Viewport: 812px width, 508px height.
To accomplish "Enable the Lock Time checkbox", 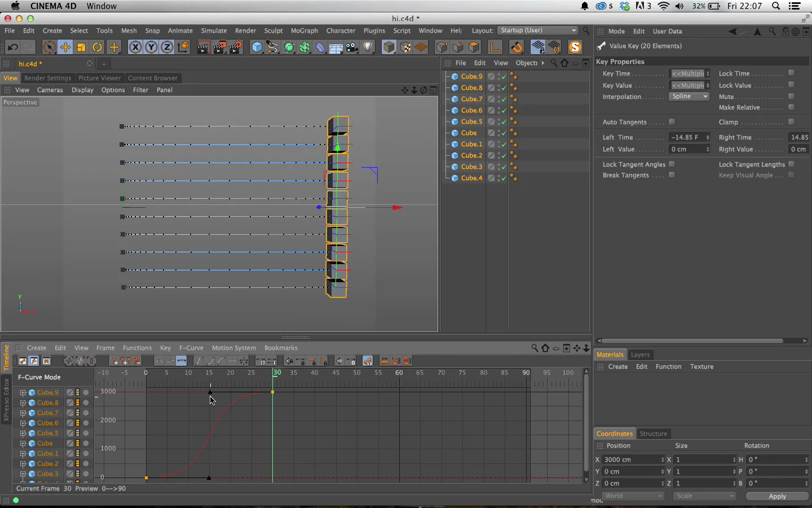I will [791, 73].
